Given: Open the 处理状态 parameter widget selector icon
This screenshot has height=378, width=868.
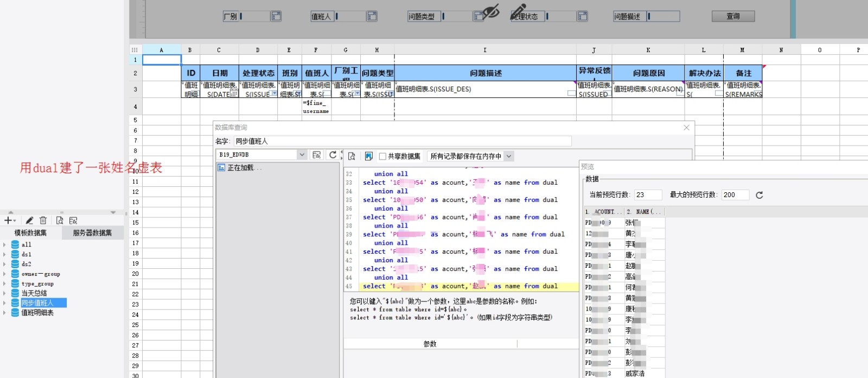Looking at the screenshot, I should tap(582, 16).
